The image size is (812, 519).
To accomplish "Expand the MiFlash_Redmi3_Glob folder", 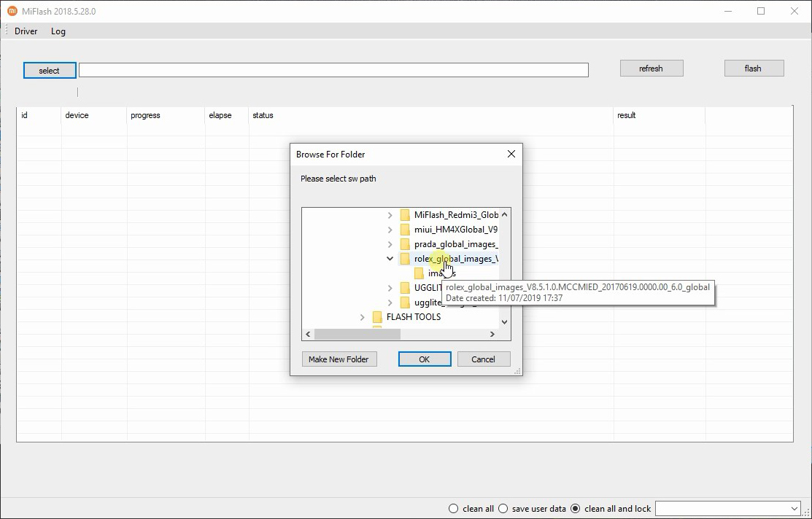I will coord(390,215).
